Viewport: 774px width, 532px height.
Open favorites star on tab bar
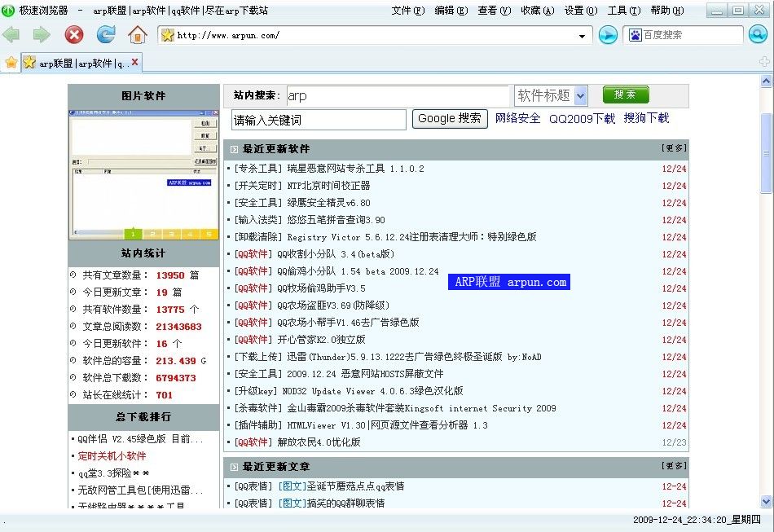pos(11,63)
